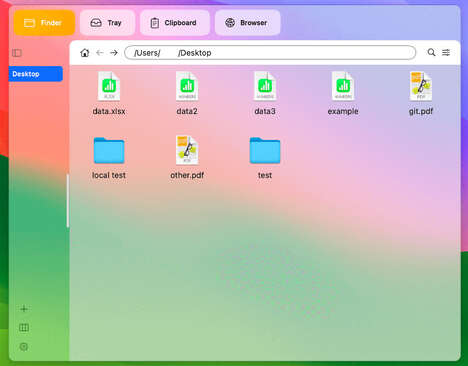This screenshot has width=468, height=366.
Task: Click the "data2" file name label
Action: (x=187, y=111)
